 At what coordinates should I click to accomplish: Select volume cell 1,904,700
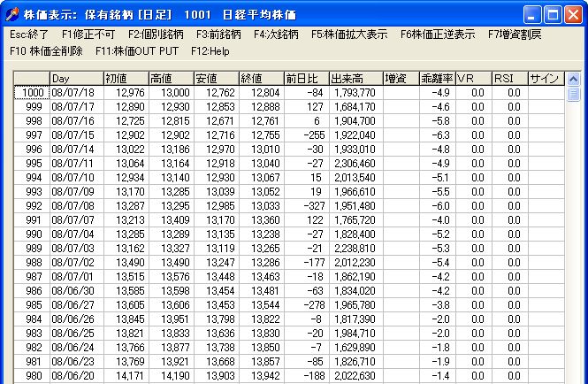[356, 121]
